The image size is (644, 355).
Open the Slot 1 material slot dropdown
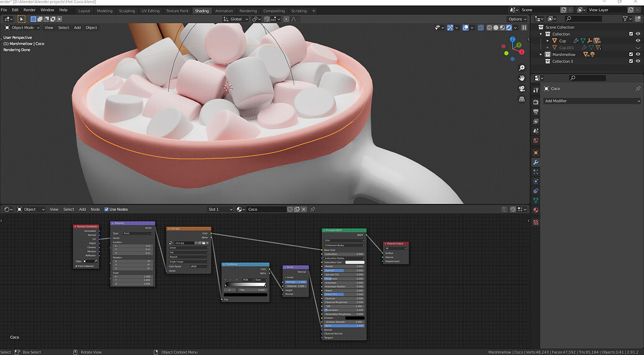(x=219, y=210)
